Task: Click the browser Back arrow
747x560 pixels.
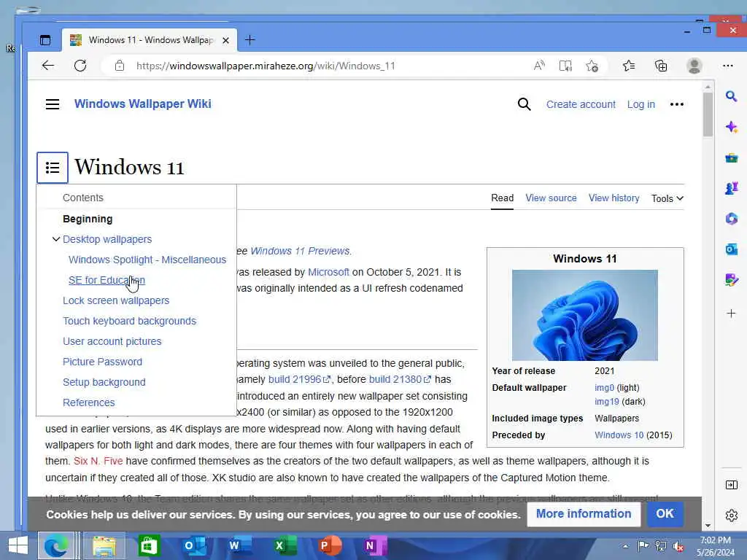Action: click(x=48, y=66)
